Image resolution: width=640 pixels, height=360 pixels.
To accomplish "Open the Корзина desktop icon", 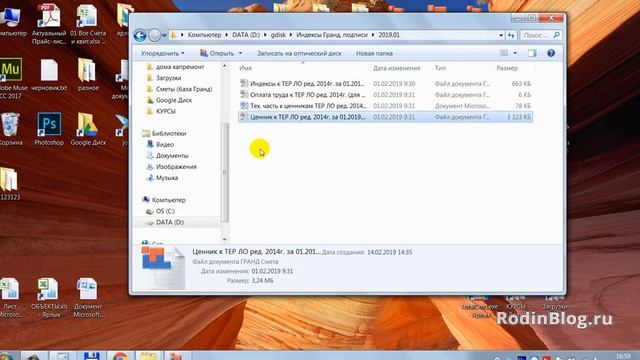I will 10,129.
